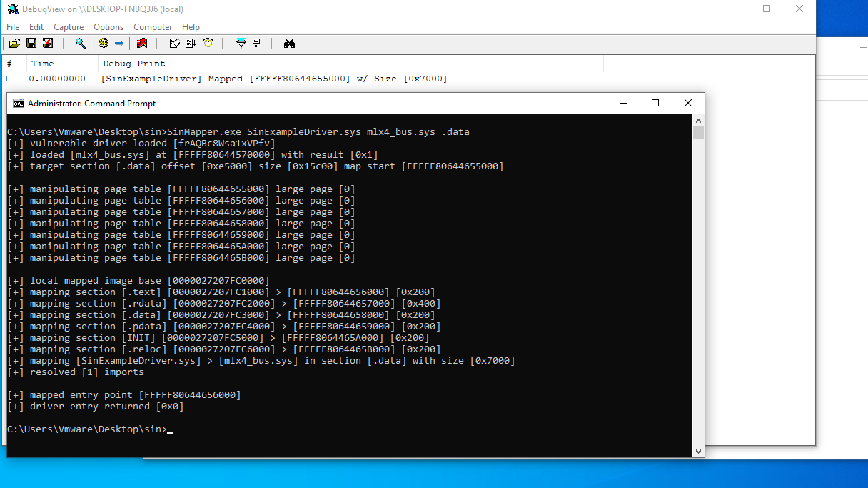Image resolution: width=868 pixels, height=488 pixels.
Task: Click the final command prompt cursor line
Action: [90, 429]
